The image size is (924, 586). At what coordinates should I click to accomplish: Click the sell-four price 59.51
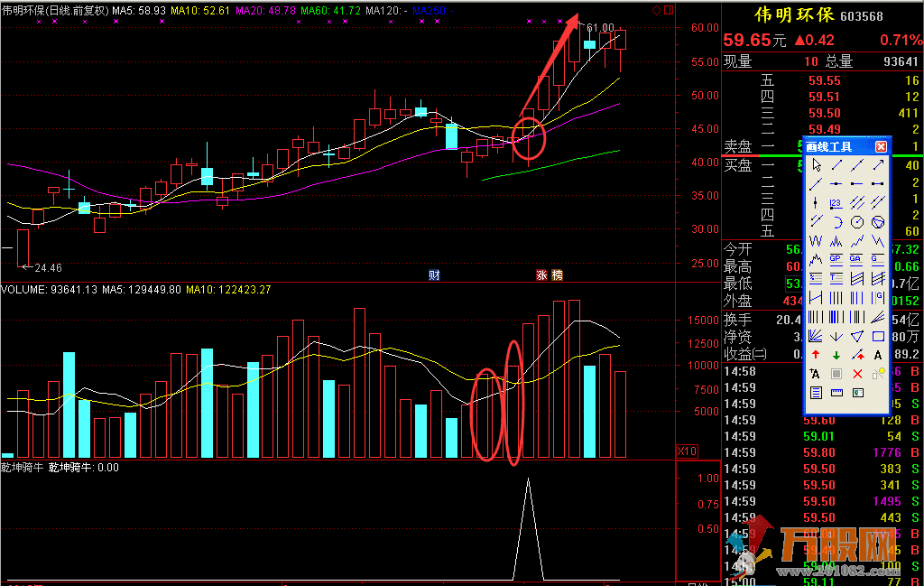point(825,97)
